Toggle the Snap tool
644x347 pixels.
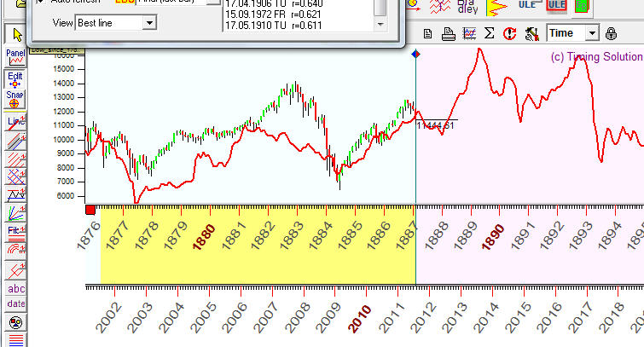(x=15, y=99)
